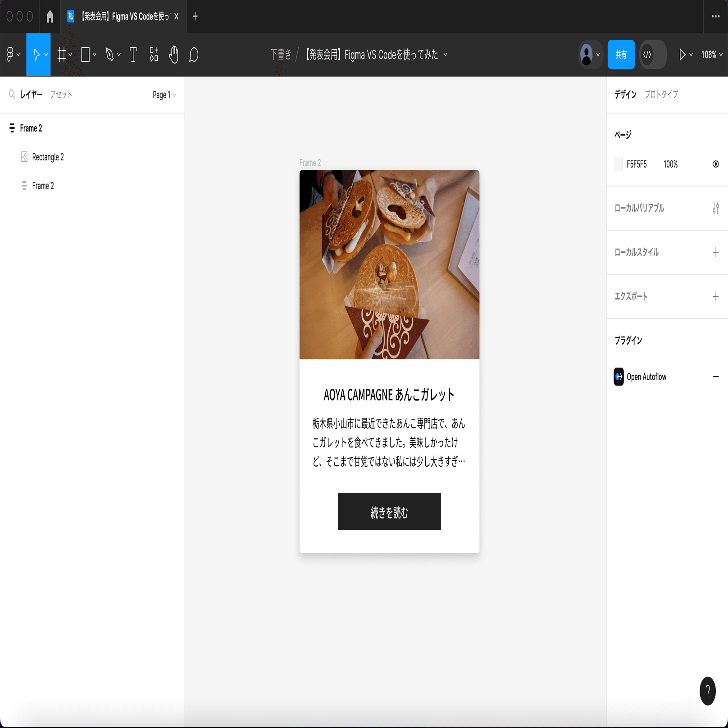Click the galette photo on canvas
This screenshot has width=728, height=728.
[389, 264]
